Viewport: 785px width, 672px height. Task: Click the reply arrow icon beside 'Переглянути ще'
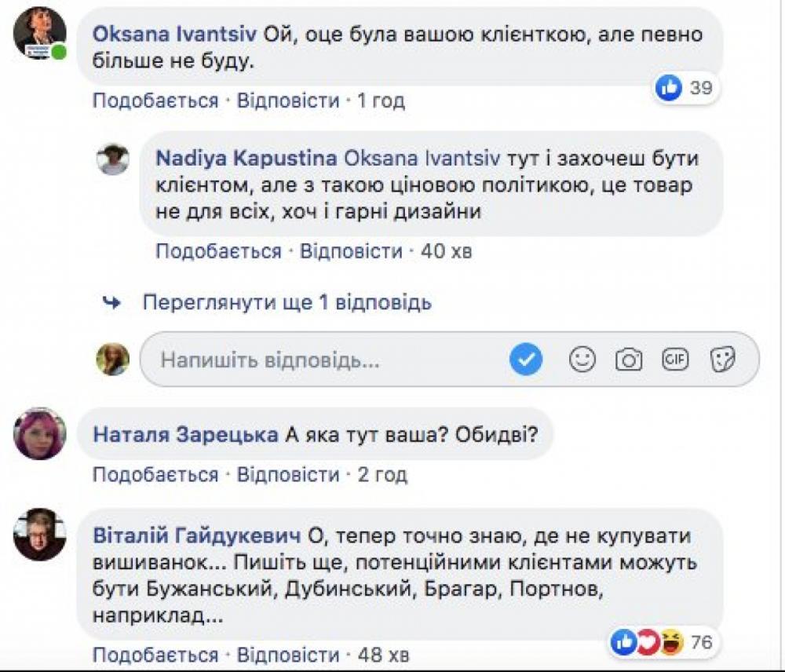pos(112,302)
